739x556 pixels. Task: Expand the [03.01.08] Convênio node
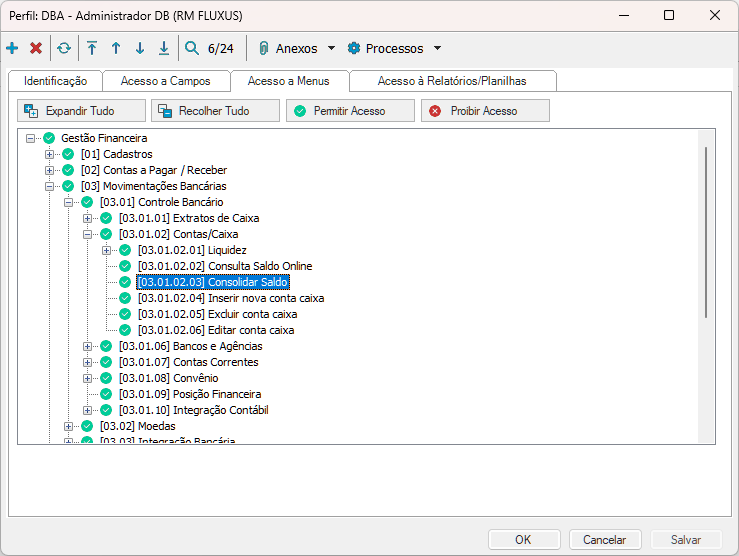[87, 378]
